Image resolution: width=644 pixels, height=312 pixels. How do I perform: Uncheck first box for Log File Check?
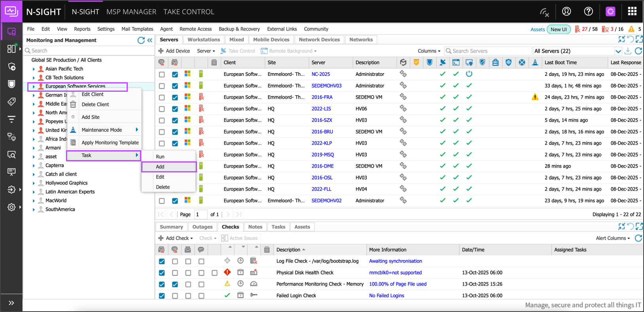tap(162, 261)
